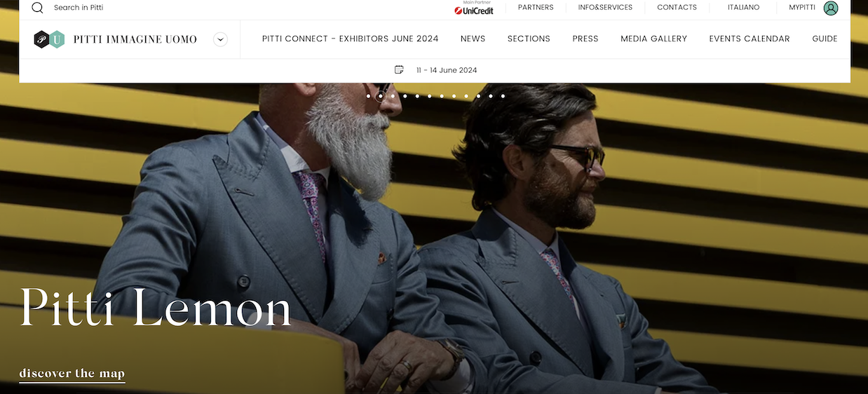The image size is (868, 394).
Task: Open the MyPitti user profile icon
Action: click(x=831, y=8)
